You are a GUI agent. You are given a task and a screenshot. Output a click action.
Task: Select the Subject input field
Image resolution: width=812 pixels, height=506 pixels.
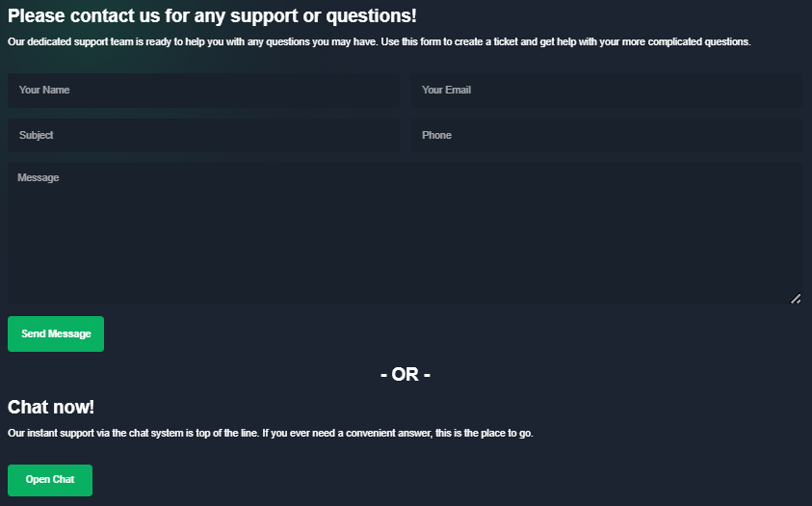[x=202, y=135]
